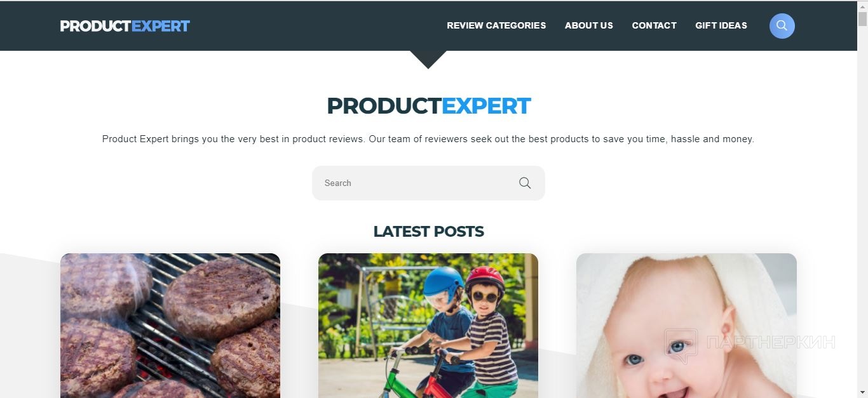This screenshot has height=398, width=868.
Task: Click the large ProductExpert heading logo
Action: pos(428,106)
